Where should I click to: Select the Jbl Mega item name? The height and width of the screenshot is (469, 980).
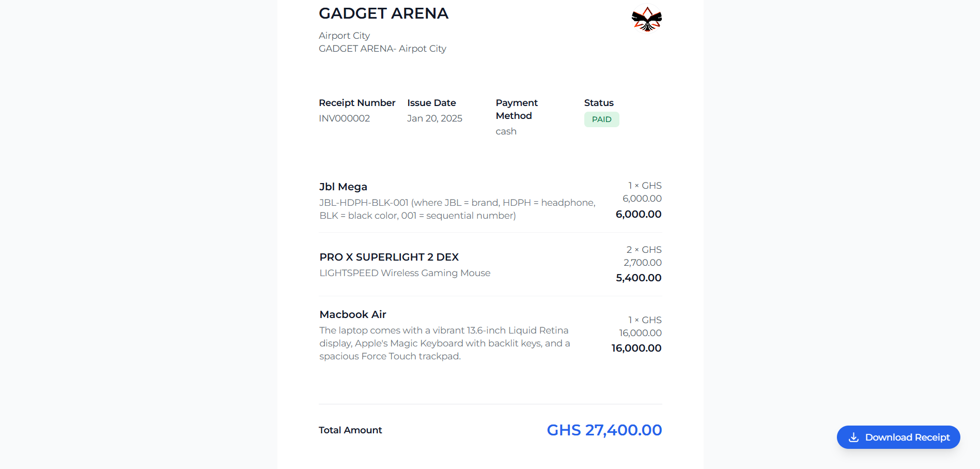pyautogui.click(x=343, y=187)
